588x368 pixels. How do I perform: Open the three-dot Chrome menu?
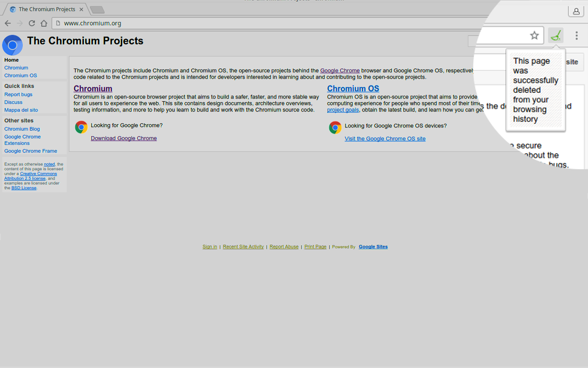(577, 35)
